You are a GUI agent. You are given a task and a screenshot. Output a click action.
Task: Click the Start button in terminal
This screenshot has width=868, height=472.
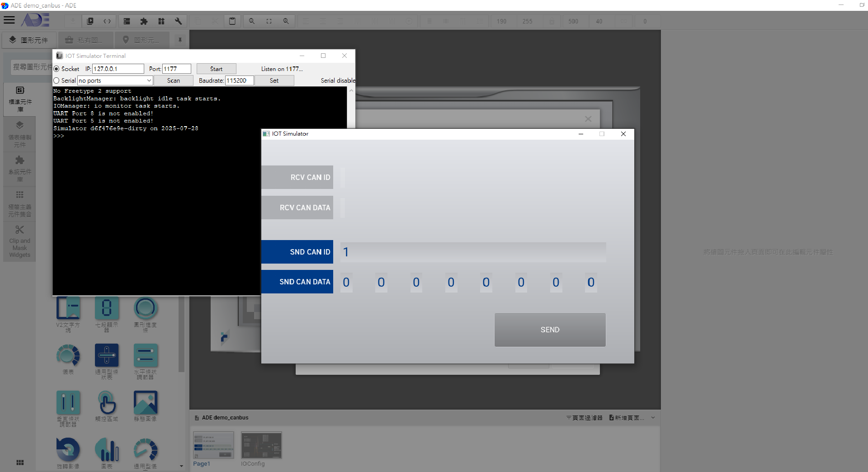(x=216, y=69)
